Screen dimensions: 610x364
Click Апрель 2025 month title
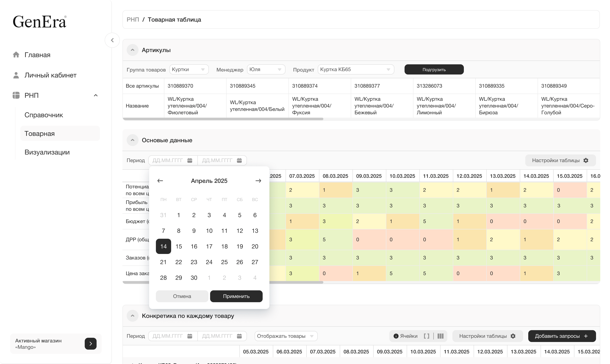[x=209, y=181]
